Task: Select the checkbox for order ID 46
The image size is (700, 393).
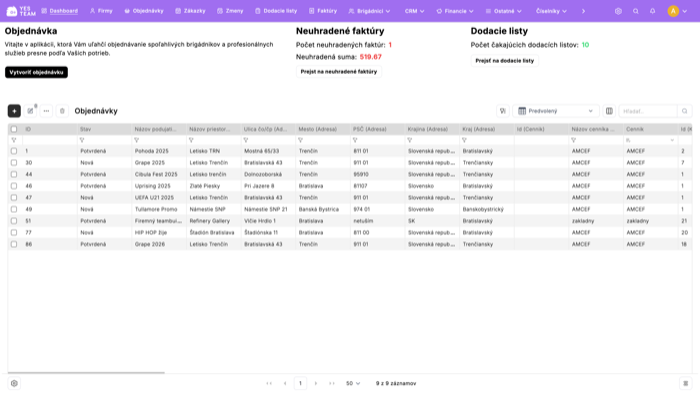Action: pyautogui.click(x=14, y=186)
